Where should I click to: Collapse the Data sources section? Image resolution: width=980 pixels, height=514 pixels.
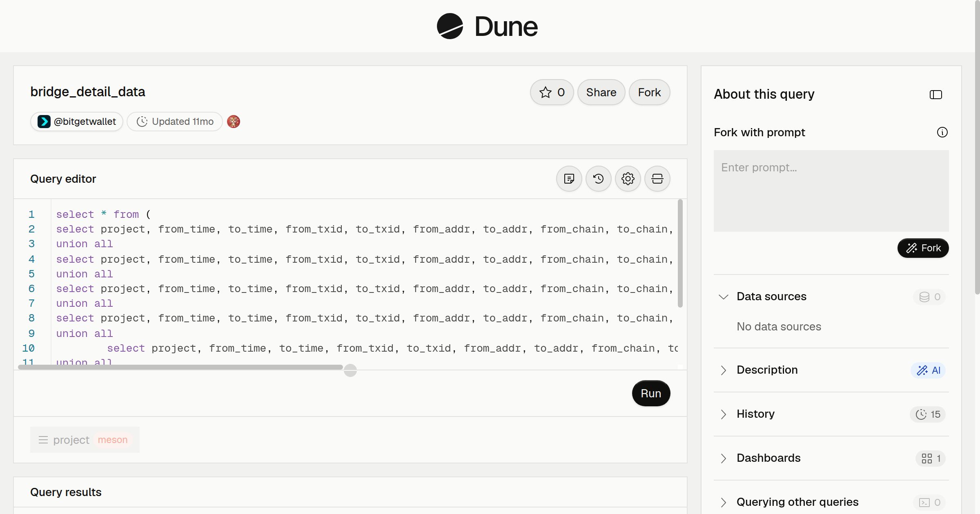coord(723,297)
